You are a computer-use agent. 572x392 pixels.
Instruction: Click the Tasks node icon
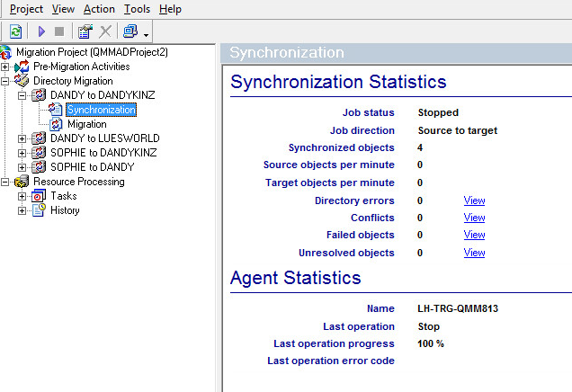tap(39, 196)
